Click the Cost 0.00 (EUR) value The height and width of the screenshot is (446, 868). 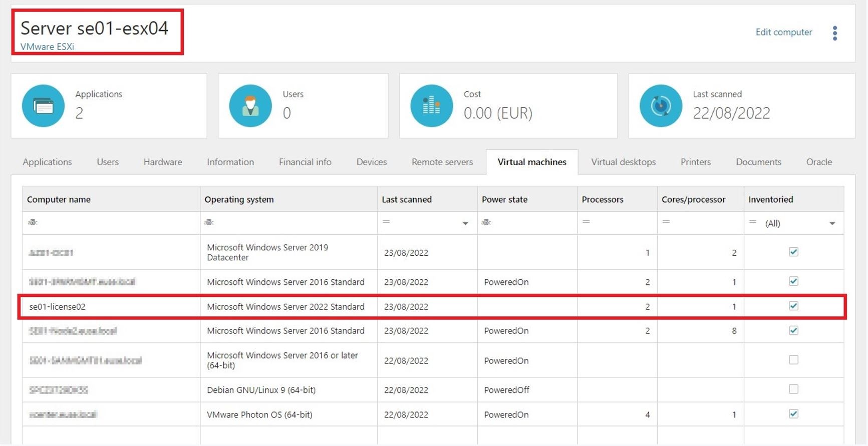point(498,113)
